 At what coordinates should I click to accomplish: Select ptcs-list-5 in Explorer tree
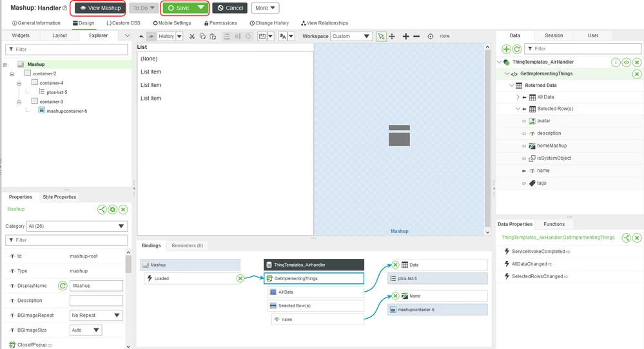click(x=57, y=92)
